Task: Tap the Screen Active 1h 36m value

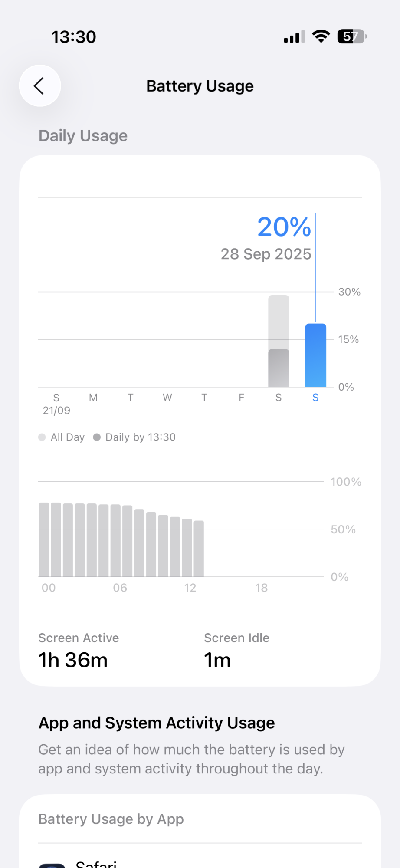Action: point(73,660)
